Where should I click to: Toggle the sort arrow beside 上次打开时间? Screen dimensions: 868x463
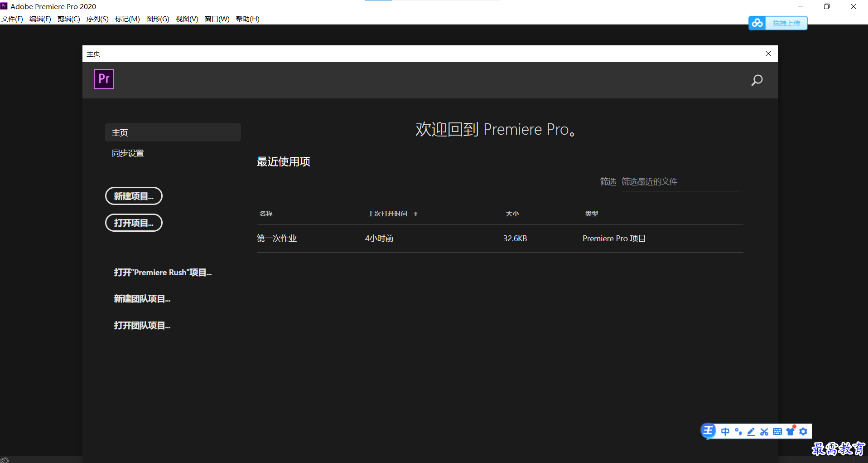point(415,214)
